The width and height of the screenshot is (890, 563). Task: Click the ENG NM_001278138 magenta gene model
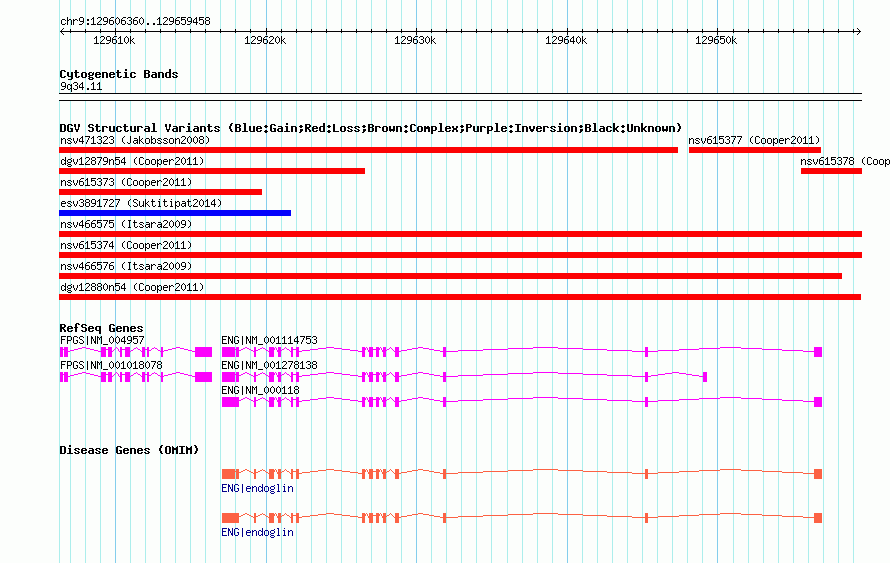point(464,377)
